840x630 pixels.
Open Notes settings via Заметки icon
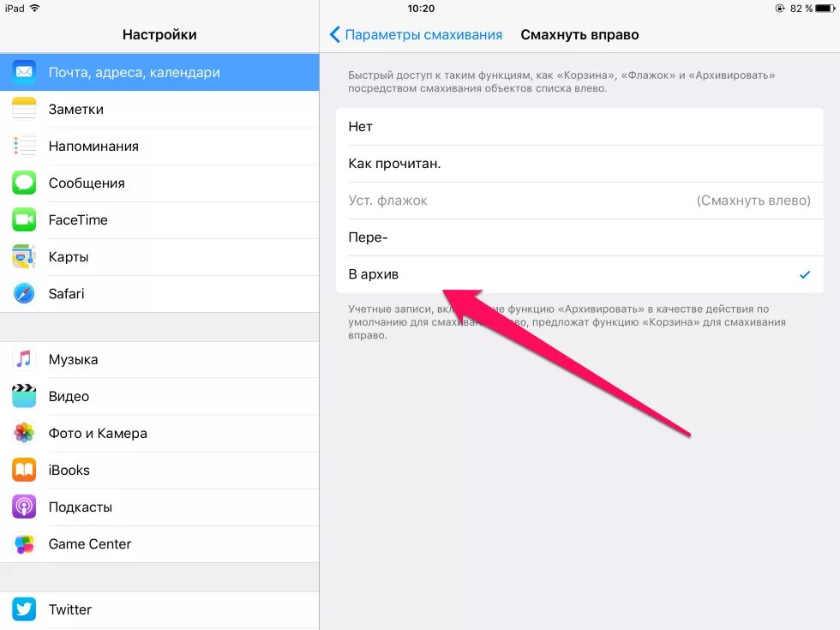24,109
